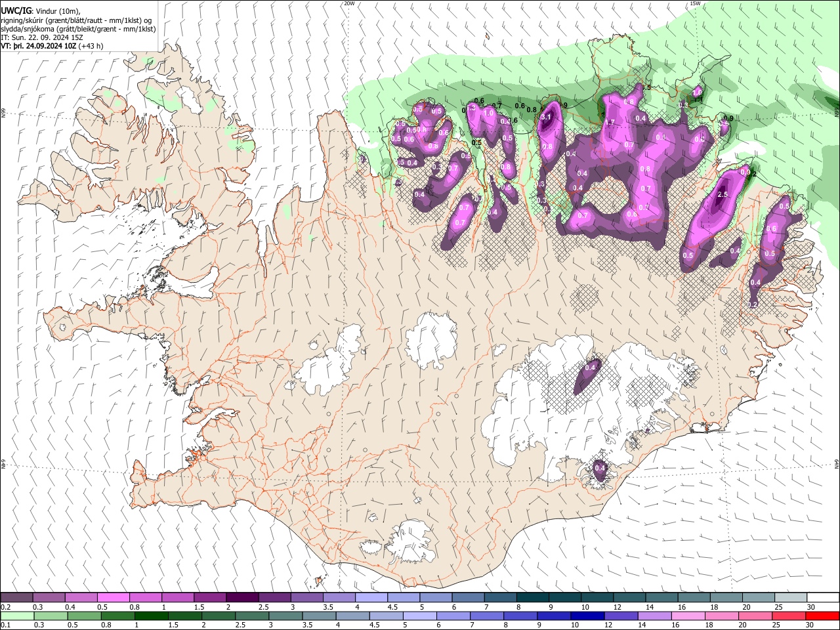Click the dark teal 8 snow swatch

532,597
